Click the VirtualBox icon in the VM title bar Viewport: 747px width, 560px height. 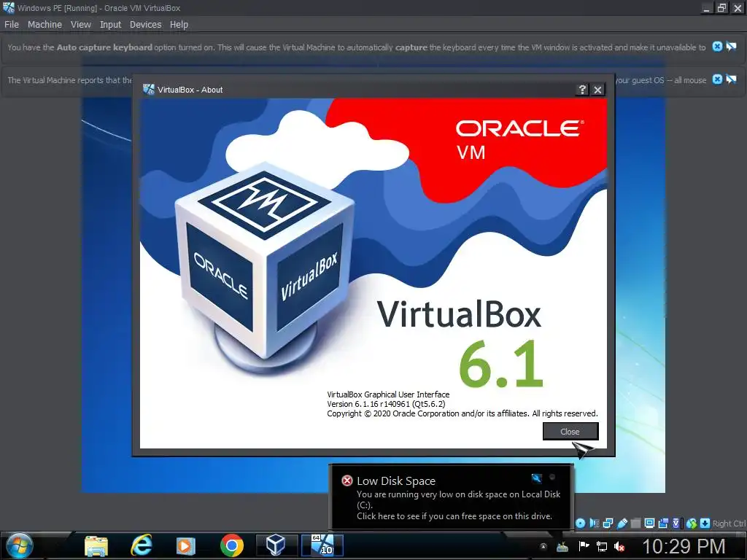9,7
